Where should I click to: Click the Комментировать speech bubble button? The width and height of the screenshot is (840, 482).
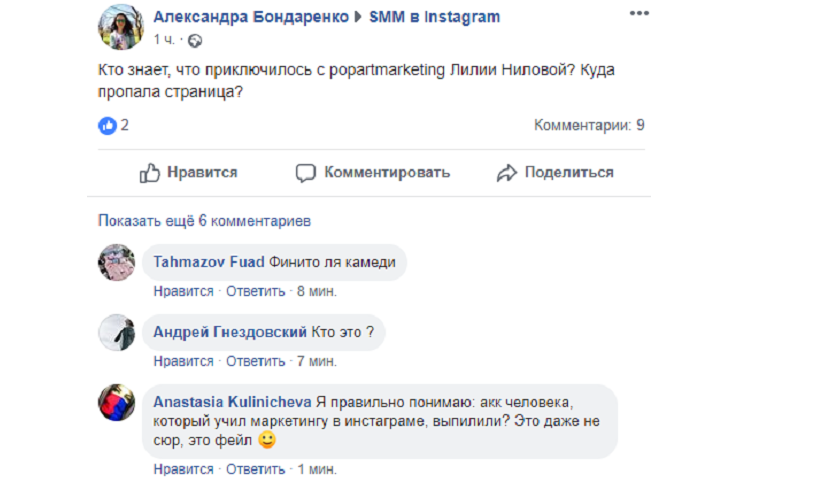[373, 173]
